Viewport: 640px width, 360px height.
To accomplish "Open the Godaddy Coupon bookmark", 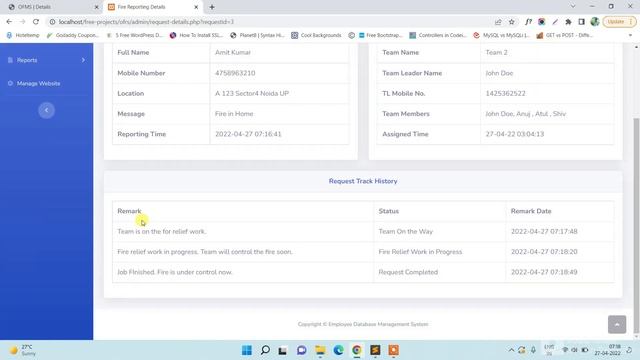I will pos(73,36).
